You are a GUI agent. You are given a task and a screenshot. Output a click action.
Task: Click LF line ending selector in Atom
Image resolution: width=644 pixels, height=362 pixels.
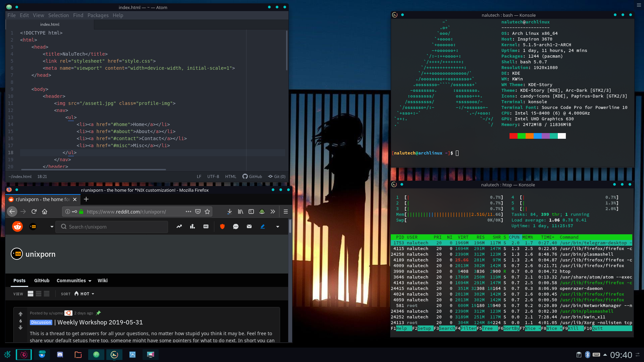click(199, 177)
